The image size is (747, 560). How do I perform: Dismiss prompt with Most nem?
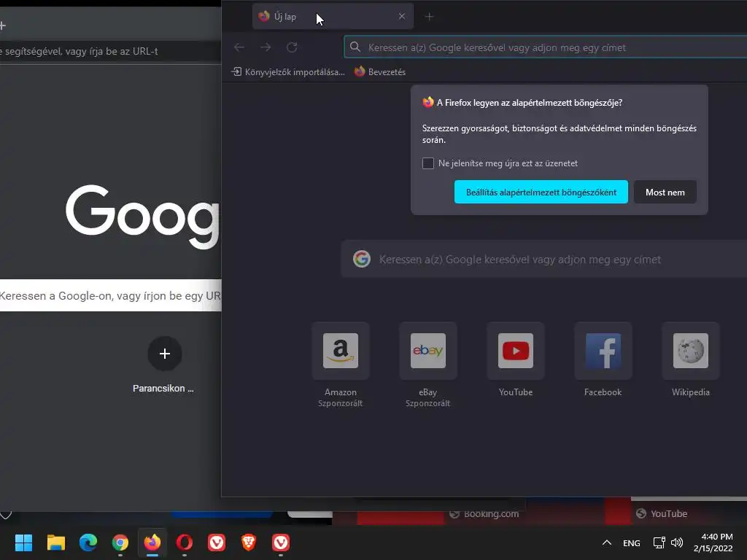tap(665, 192)
